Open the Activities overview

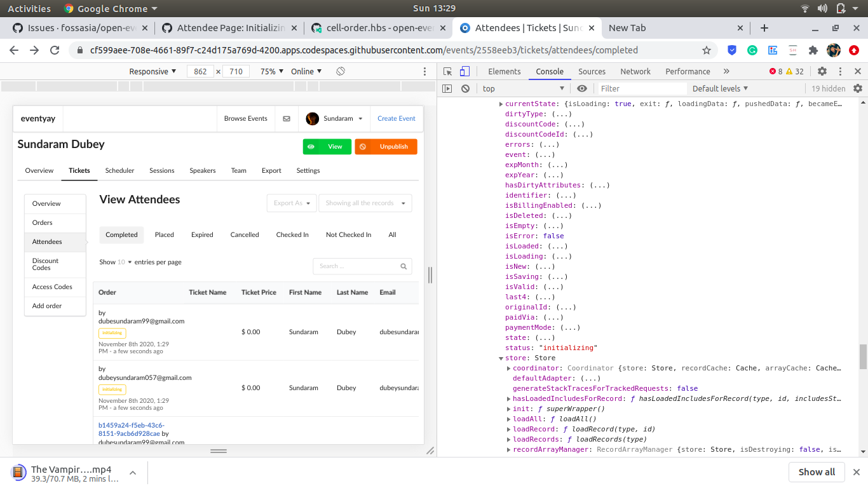click(x=29, y=8)
